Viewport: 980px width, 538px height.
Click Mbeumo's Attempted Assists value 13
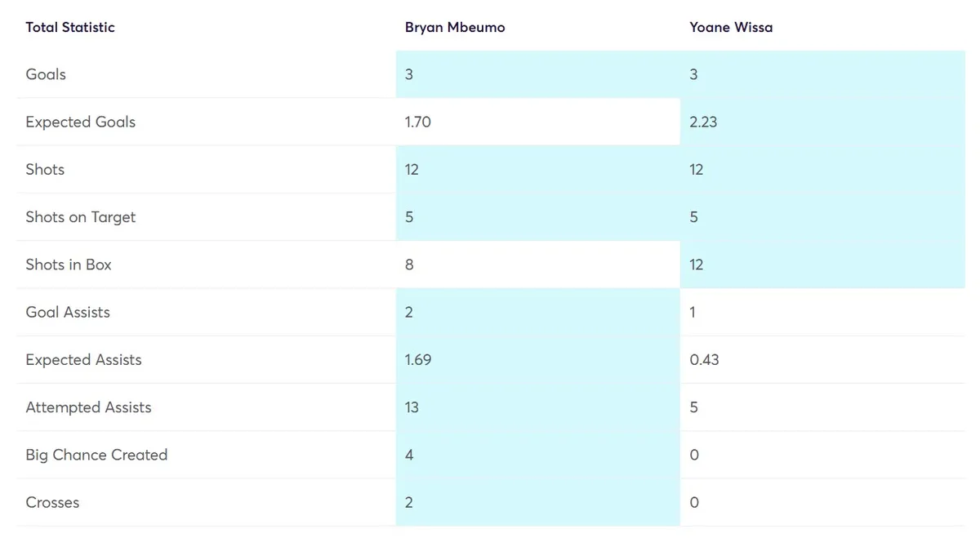(412, 407)
